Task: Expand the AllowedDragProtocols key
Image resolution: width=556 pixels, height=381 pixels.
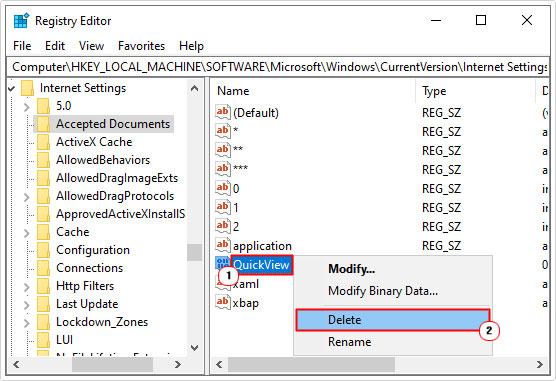Action: click(27, 196)
